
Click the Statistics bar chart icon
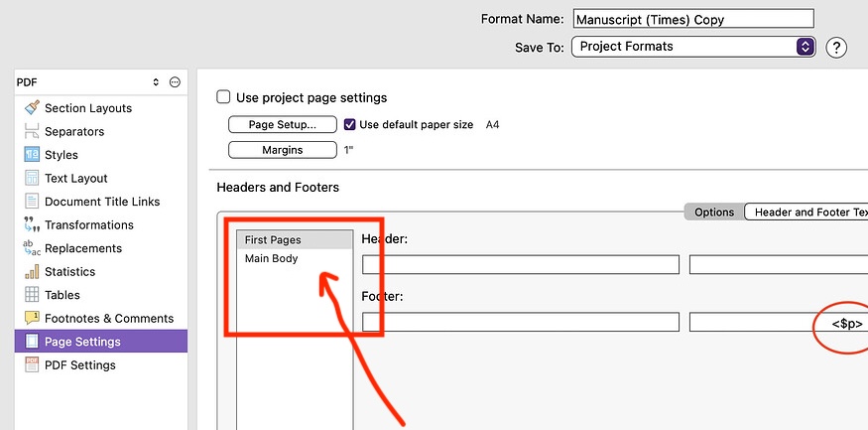(32, 272)
